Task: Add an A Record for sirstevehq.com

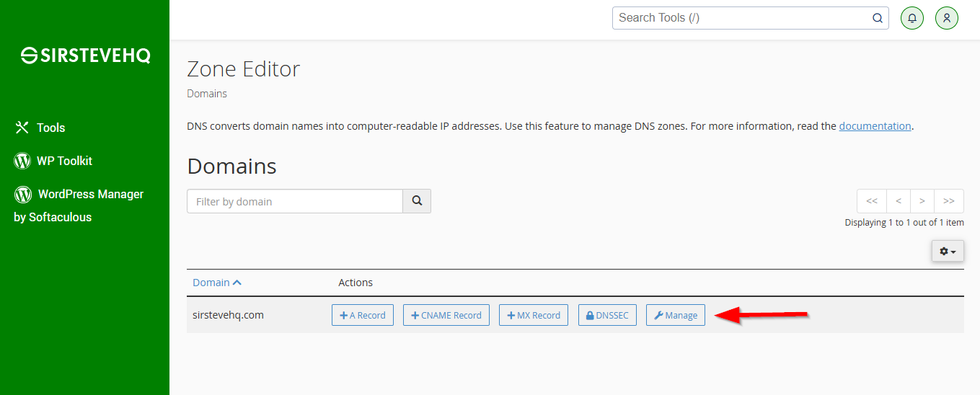Action: click(x=363, y=315)
